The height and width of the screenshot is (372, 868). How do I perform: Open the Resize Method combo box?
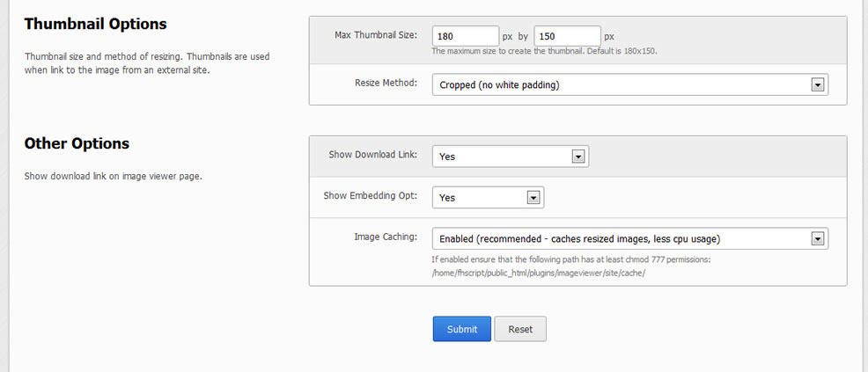(630, 85)
